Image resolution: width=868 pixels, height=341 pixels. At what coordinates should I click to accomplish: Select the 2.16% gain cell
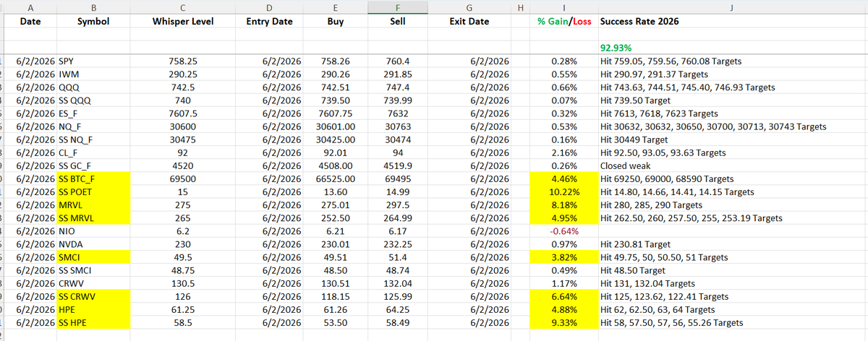tap(563, 152)
